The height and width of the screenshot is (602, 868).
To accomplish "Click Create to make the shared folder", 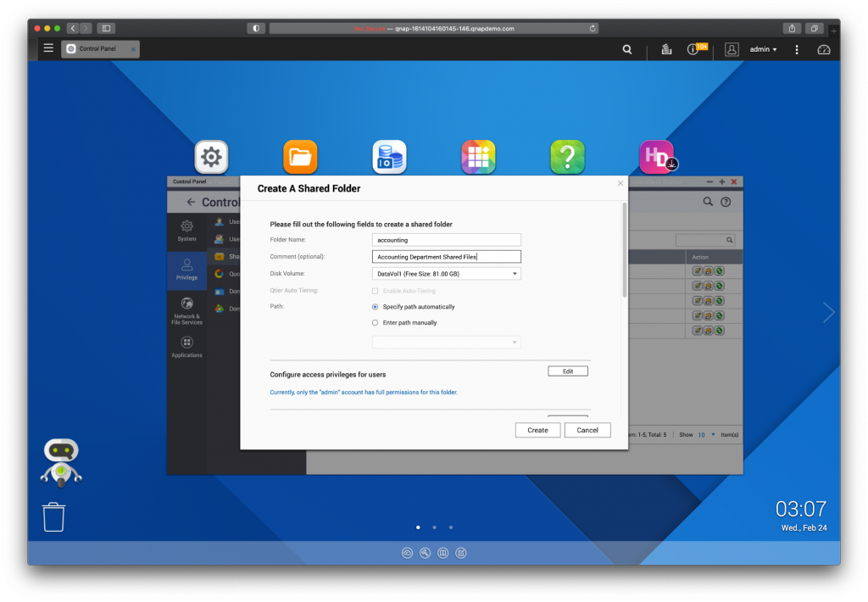I will [x=537, y=431].
